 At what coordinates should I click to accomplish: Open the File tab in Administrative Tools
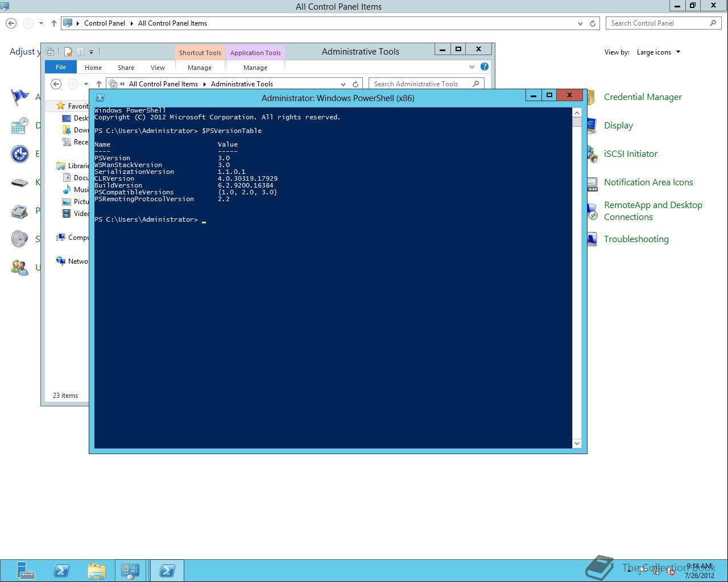click(x=61, y=67)
